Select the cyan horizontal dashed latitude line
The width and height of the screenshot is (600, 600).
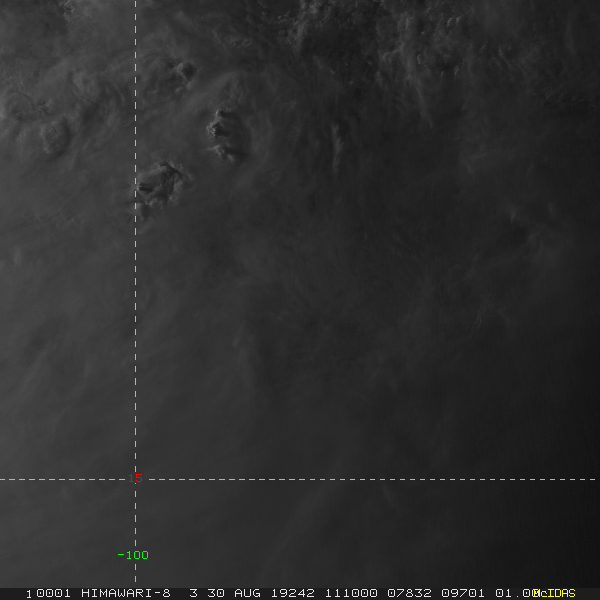click(x=298, y=479)
